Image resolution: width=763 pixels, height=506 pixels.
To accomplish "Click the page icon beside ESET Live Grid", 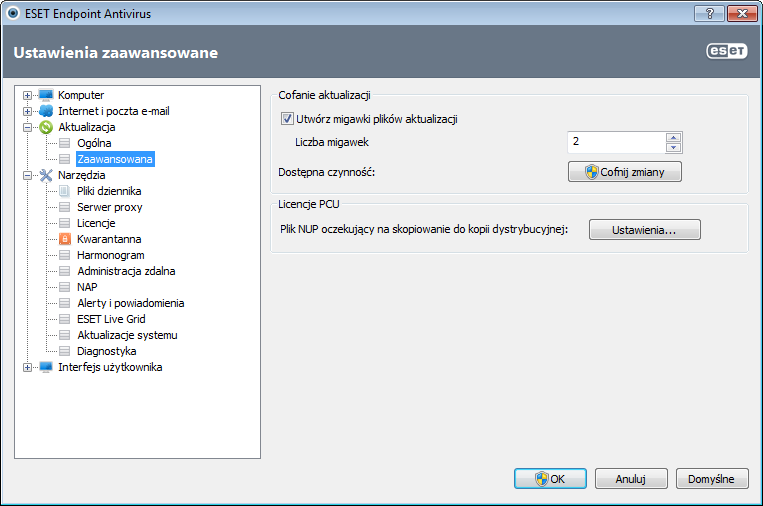I will (x=64, y=319).
